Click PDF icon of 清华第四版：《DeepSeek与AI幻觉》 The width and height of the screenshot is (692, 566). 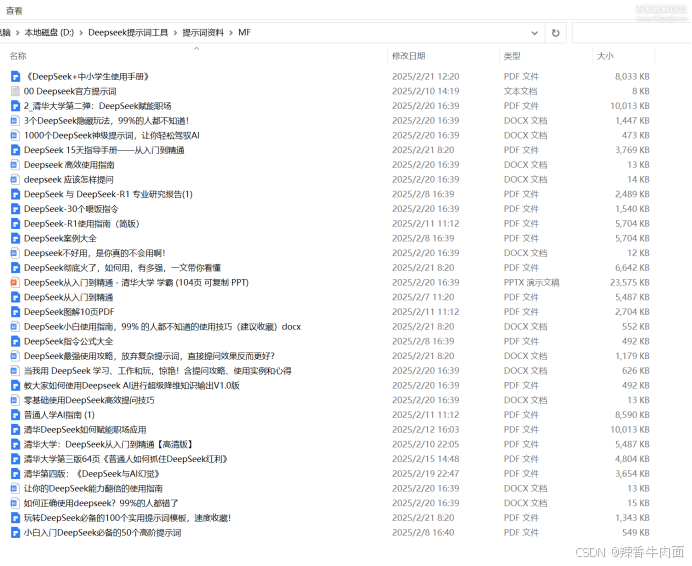(15, 474)
